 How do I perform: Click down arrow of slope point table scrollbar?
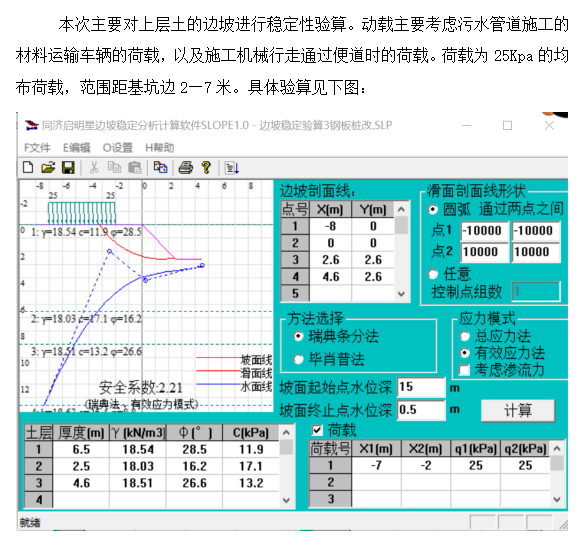coord(401,294)
